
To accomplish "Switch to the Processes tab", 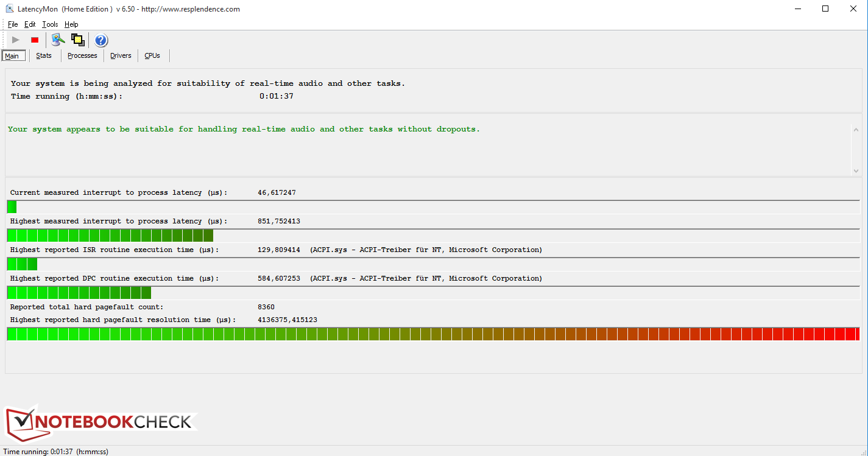I will tap(82, 55).
